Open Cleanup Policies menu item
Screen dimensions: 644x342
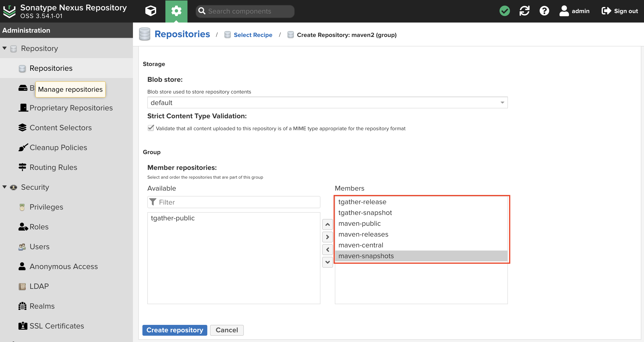tap(58, 147)
